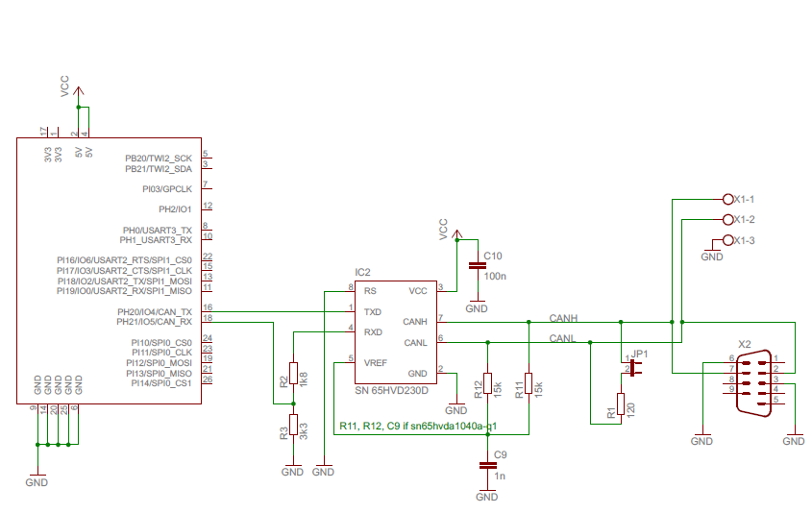Click the IC2 component label
The width and height of the screenshot is (812, 513).
coord(362,273)
